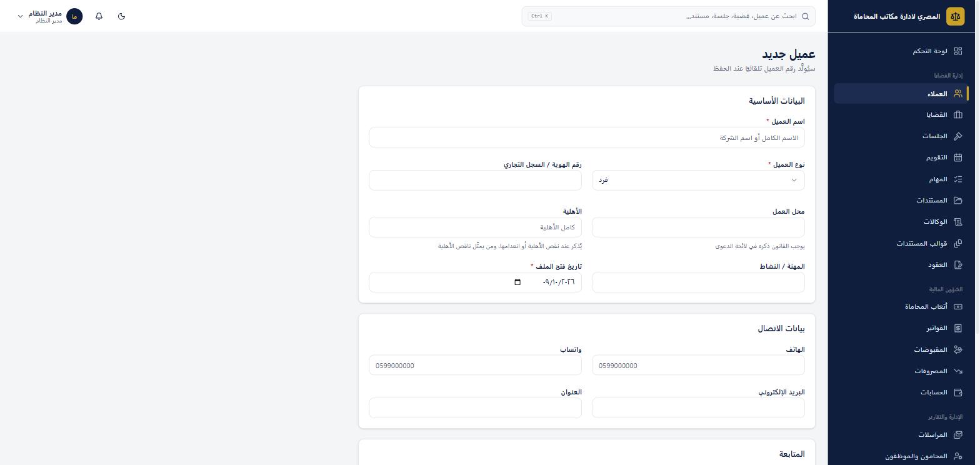Toggle dark mode moon icon
980x465 pixels.
(x=121, y=16)
